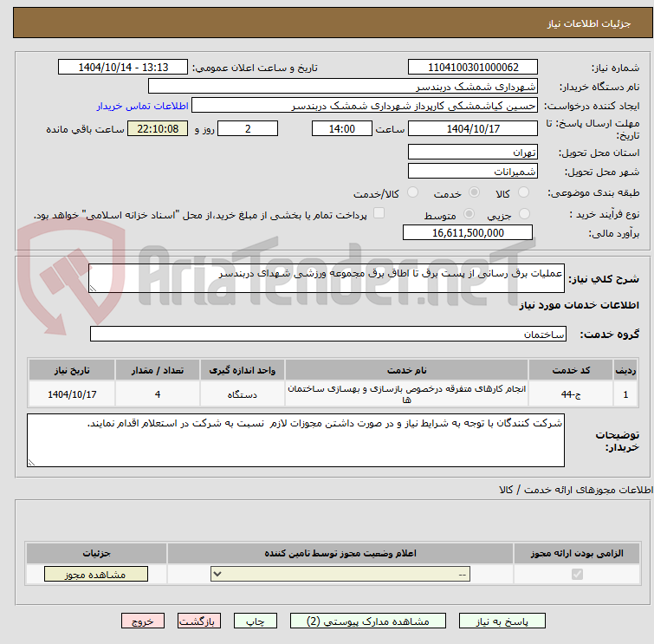Click the شرح کلی نیاز text area

click(x=327, y=278)
